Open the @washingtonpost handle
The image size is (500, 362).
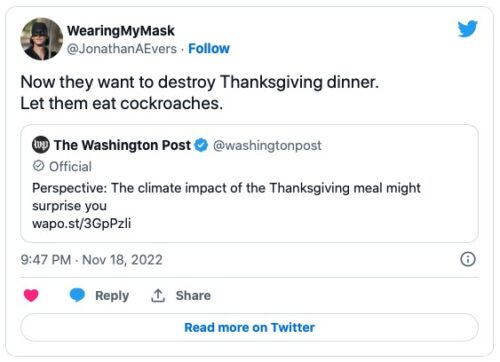(x=267, y=145)
